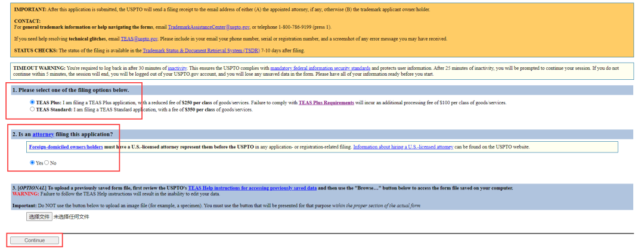The image size is (644, 249).
Task: Open the file chooser button
Action: 39,217
